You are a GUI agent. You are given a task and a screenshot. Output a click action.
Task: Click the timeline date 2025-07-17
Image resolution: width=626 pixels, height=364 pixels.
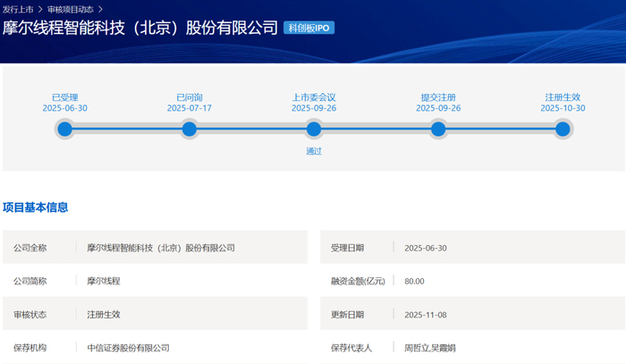coord(190,108)
